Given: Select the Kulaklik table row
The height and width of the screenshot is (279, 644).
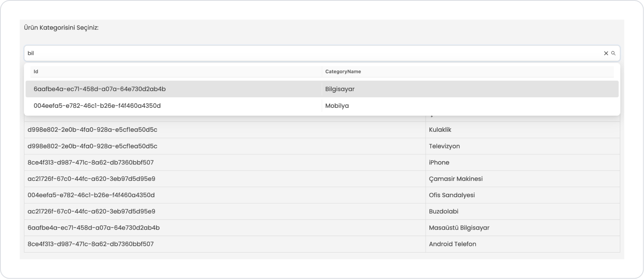Looking at the screenshot, I should [440, 130].
